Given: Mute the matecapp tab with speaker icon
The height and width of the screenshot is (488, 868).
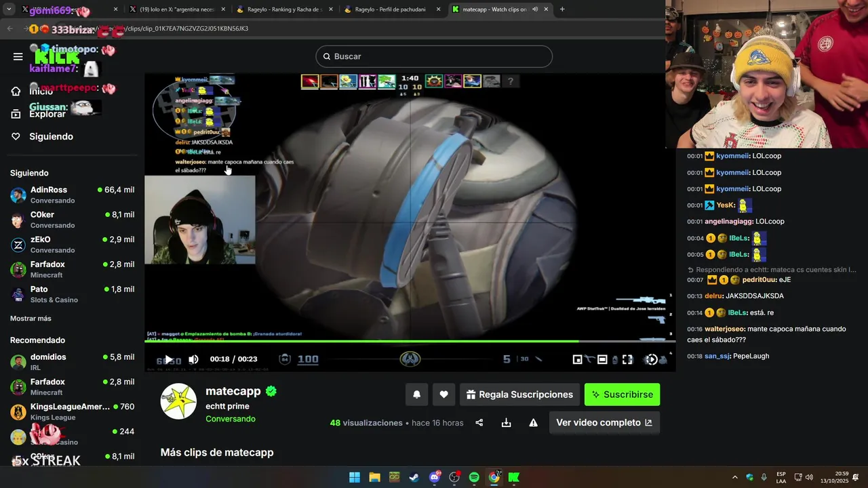Looking at the screenshot, I should click(535, 9).
